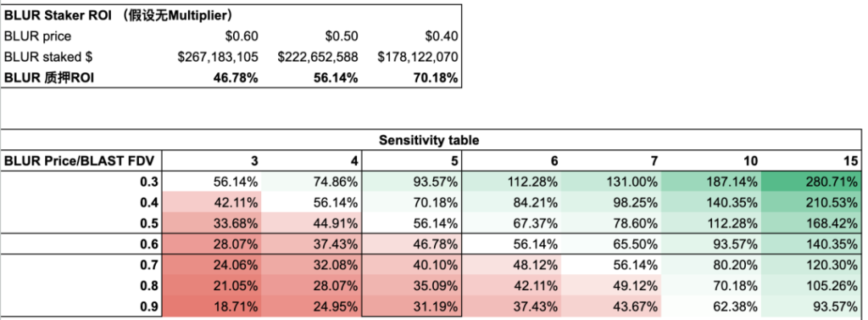
Task: Select the $222,652,588 staked value cell
Action: coord(310,57)
